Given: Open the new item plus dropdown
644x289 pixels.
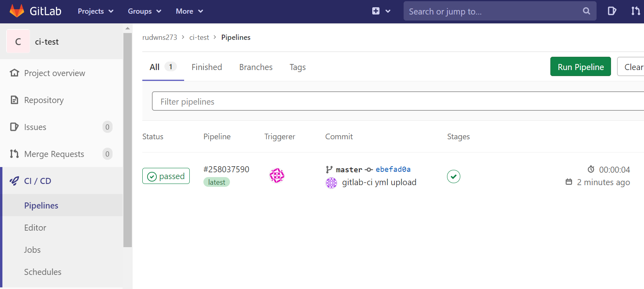Looking at the screenshot, I should click(x=381, y=11).
